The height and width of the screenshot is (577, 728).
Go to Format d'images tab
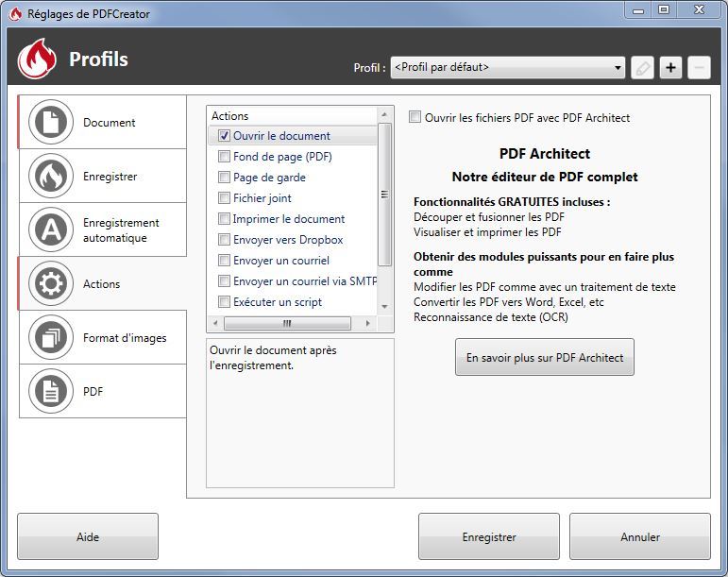tap(102, 337)
